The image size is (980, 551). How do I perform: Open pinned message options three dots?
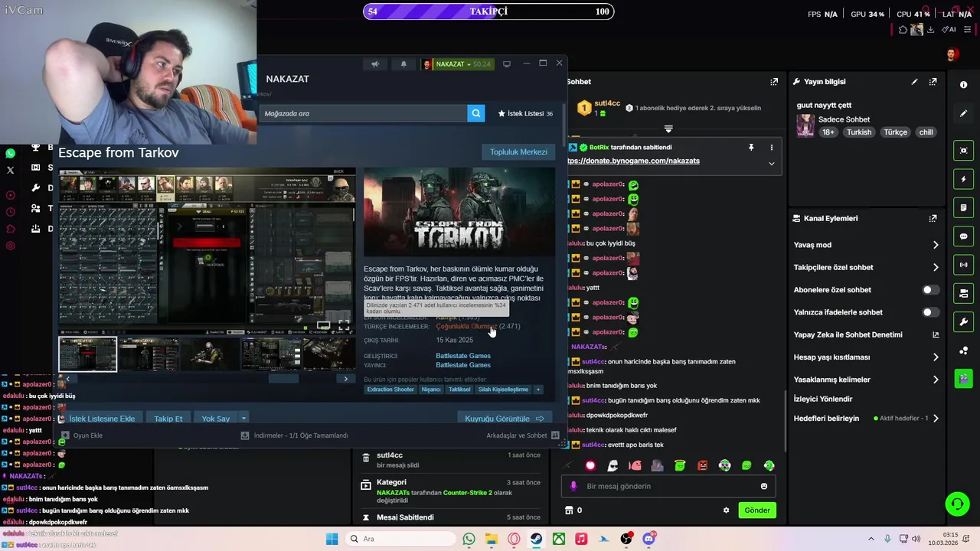(771, 147)
